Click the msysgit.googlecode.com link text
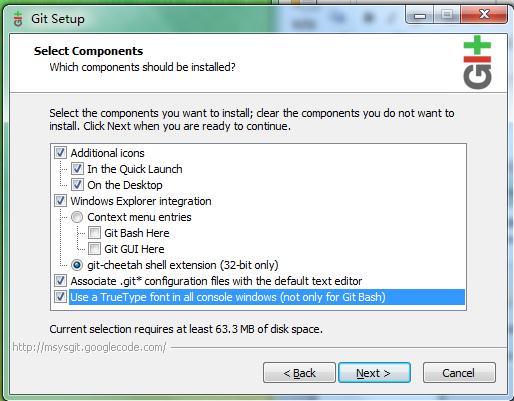Viewport: 514px width, 401px height. click(x=89, y=347)
